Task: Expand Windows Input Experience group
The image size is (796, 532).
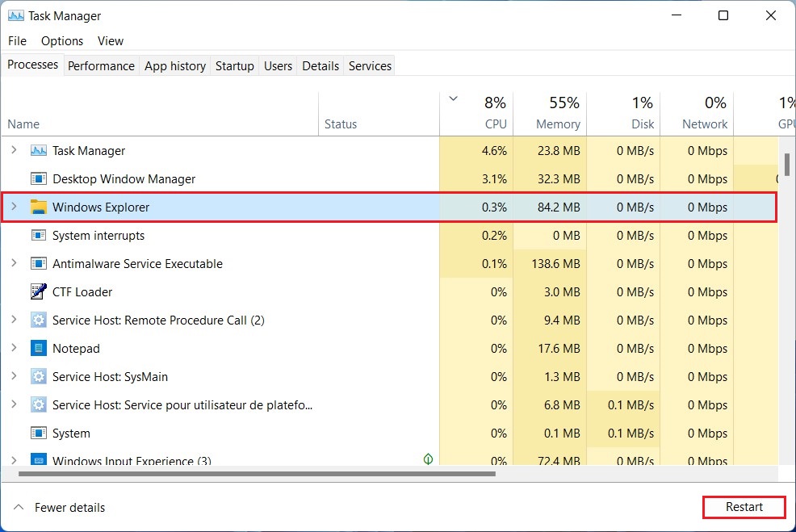Action: 15,460
